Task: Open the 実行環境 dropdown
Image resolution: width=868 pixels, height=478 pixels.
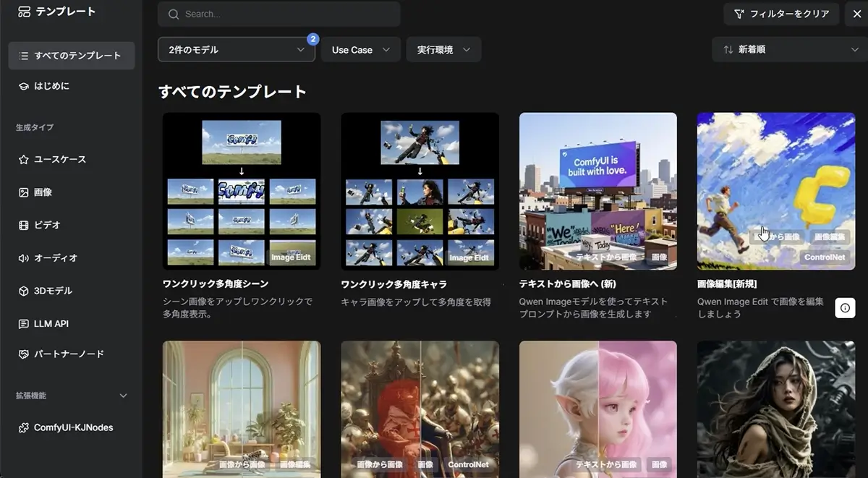Action: click(443, 49)
